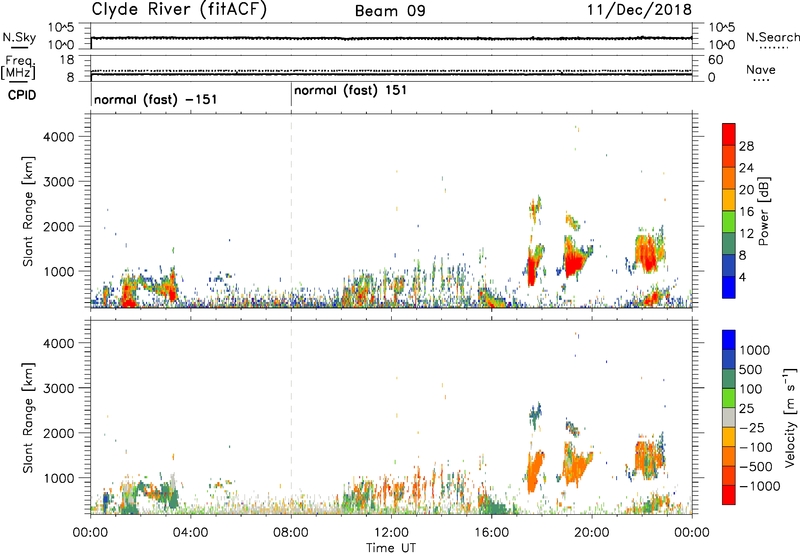Click the '20:00' time axis label
The image size is (800, 554).
[x=592, y=533]
